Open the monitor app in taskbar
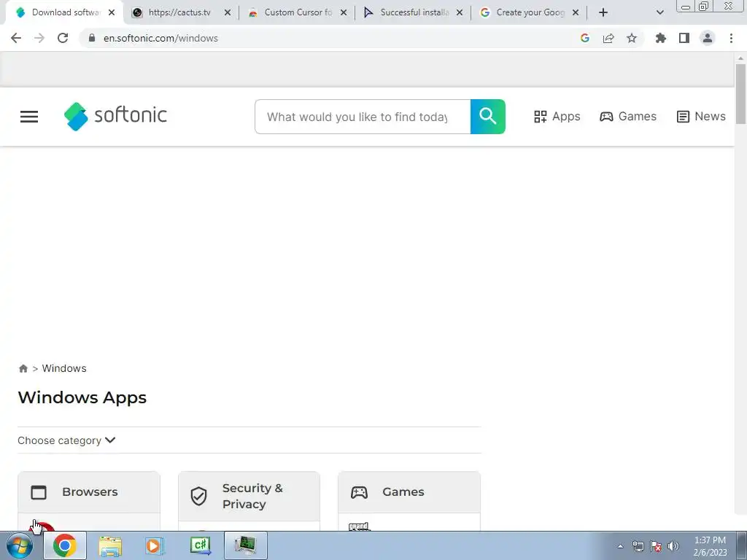The width and height of the screenshot is (747, 560). pos(245,545)
